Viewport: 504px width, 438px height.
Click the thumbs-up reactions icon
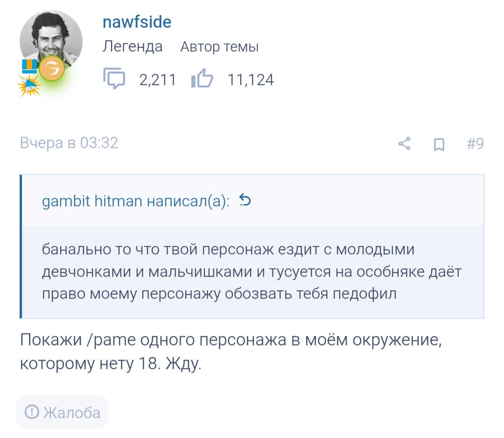202,80
